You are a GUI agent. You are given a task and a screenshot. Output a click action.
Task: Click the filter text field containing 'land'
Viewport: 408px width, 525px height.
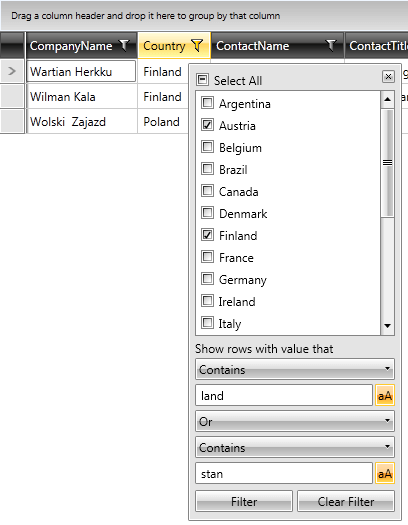tap(284, 395)
